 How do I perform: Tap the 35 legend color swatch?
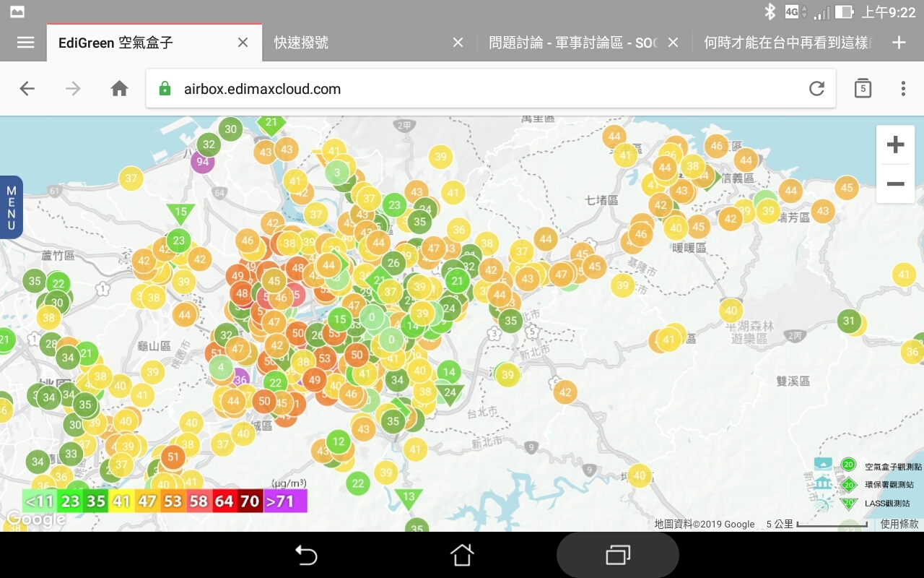click(x=96, y=501)
